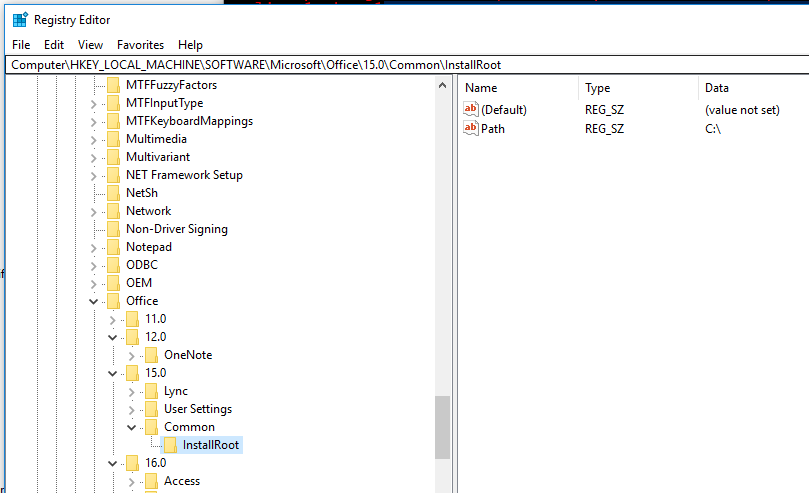Select the Non-Driver Signing folder icon
The height and width of the screenshot is (493, 809).
(x=114, y=229)
